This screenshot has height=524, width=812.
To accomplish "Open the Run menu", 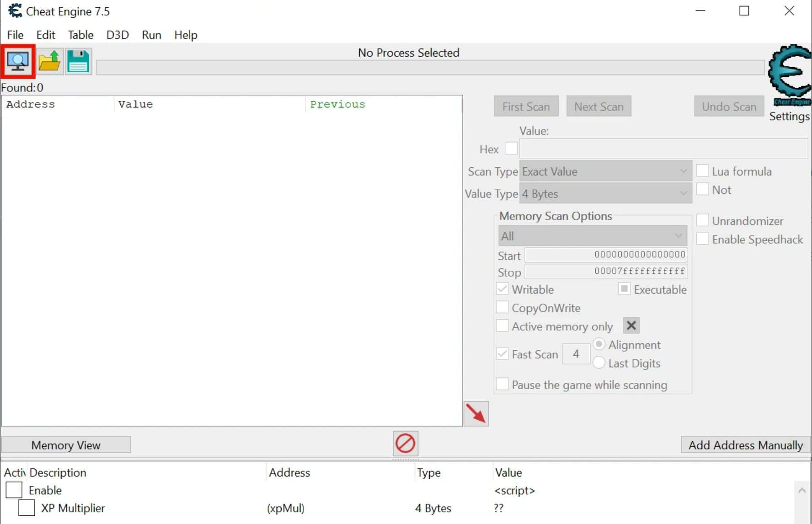I will (x=151, y=35).
